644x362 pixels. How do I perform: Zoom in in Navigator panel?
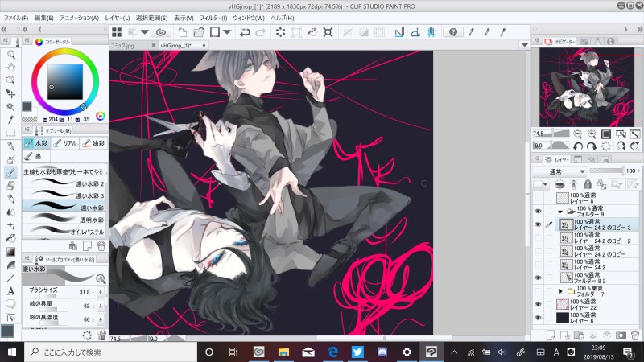point(592,134)
